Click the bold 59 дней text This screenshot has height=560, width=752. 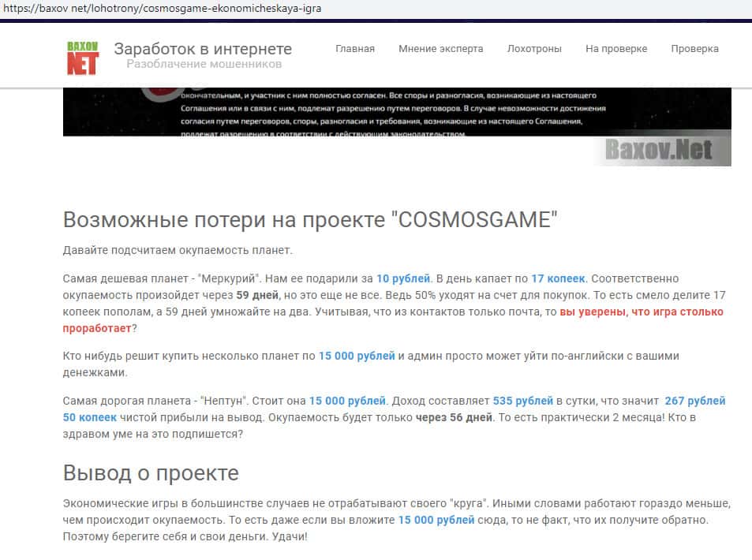pos(257,295)
